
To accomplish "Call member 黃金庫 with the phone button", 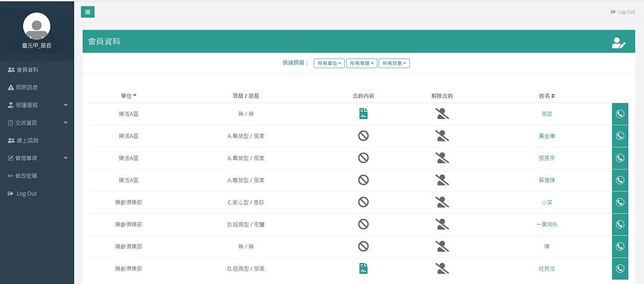I will coord(620,135).
